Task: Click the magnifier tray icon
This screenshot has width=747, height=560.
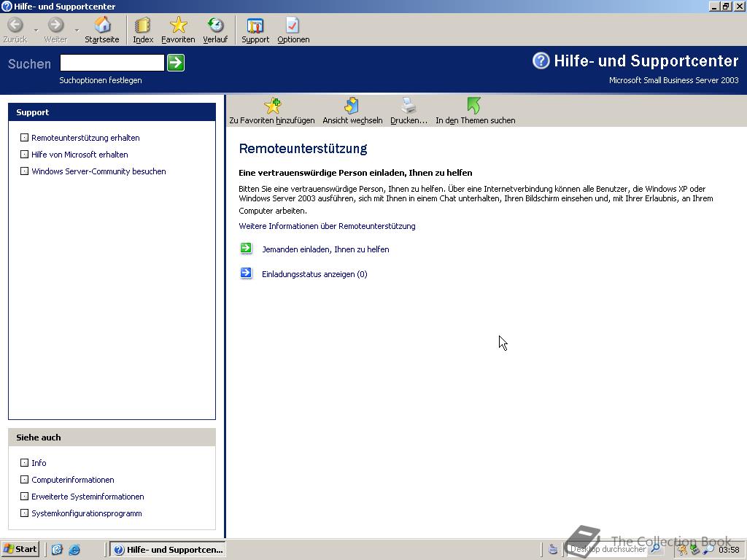Action: [708, 550]
